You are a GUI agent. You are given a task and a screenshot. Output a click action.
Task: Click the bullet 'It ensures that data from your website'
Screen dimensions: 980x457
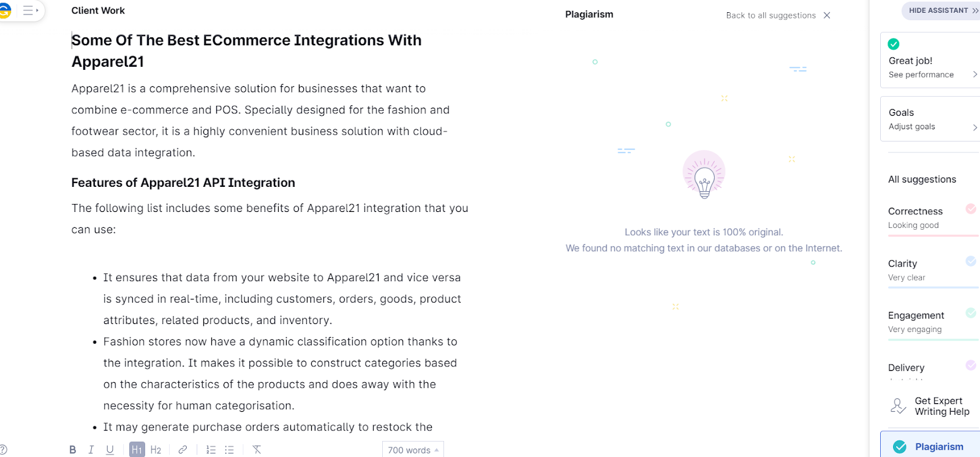click(x=282, y=299)
